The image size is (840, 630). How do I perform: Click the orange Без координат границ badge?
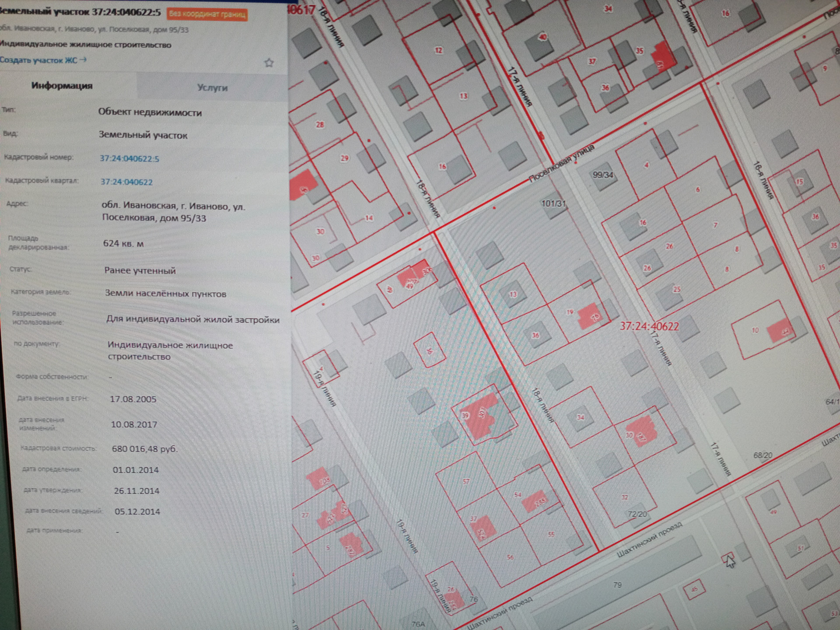[x=207, y=14]
